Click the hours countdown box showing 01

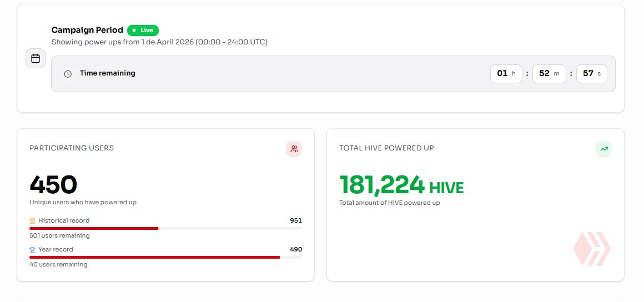coord(506,73)
